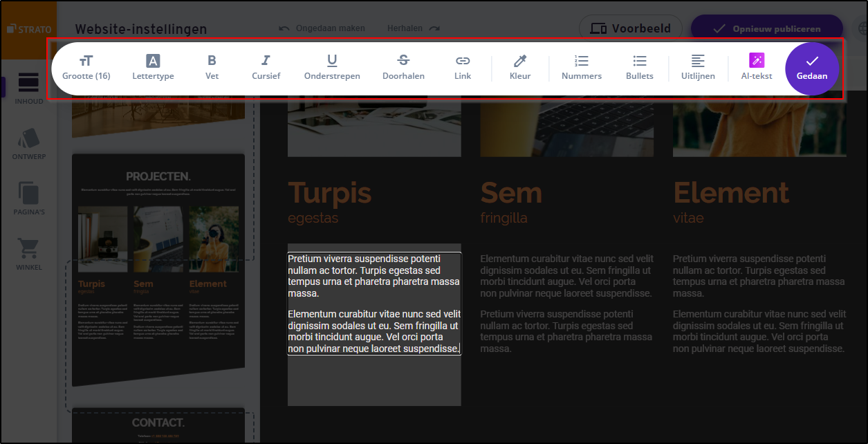The image size is (868, 444).
Task: Open the Grootte font size option
Action: point(86,68)
